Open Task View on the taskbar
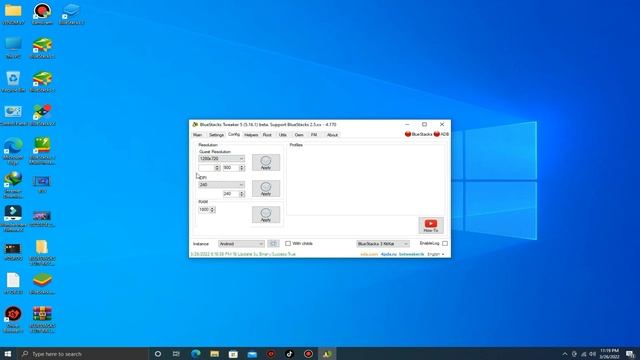This screenshot has height=360, width=640. (176, 354)
